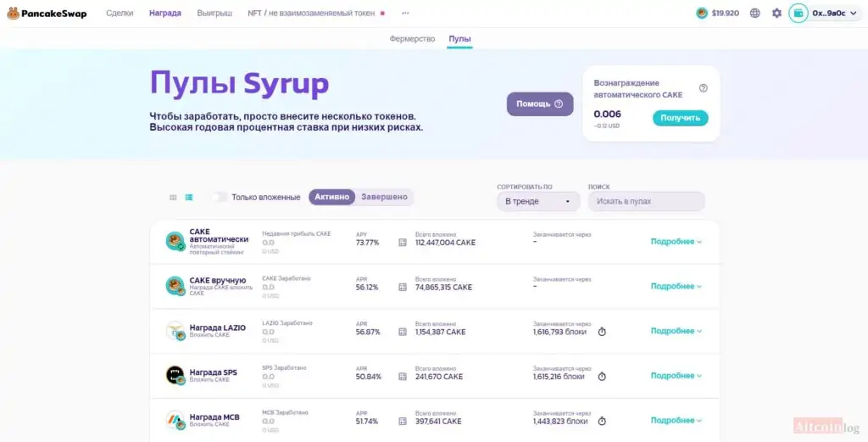Expand Подробнее for Награда SPS
868x442 pixels.
coord(676,376)
